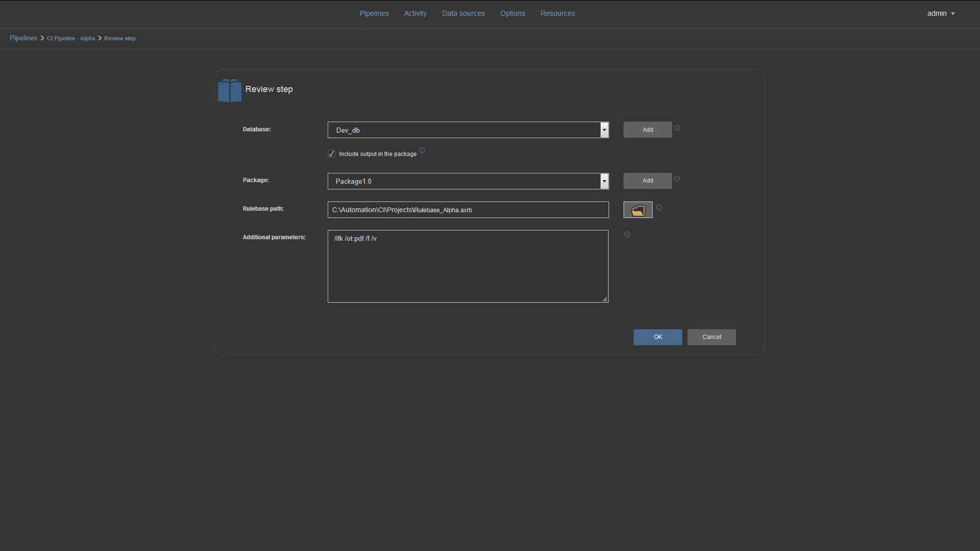Click into the Additional parameters text area
Screen dimensions: 980x551
[x=468, y=266]
